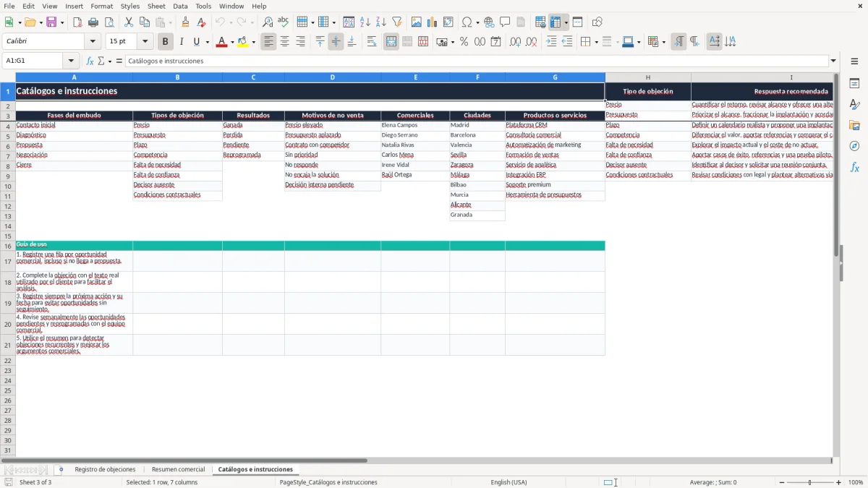This screenshot has width=868, height=488.
Task: Click the Copy icon
Action: point(145,22)
